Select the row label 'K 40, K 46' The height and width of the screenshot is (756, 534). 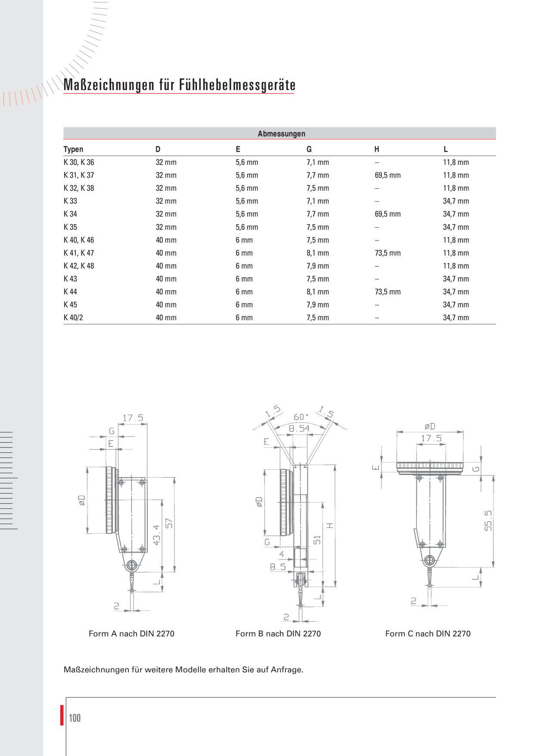click(x=79, y=240)
